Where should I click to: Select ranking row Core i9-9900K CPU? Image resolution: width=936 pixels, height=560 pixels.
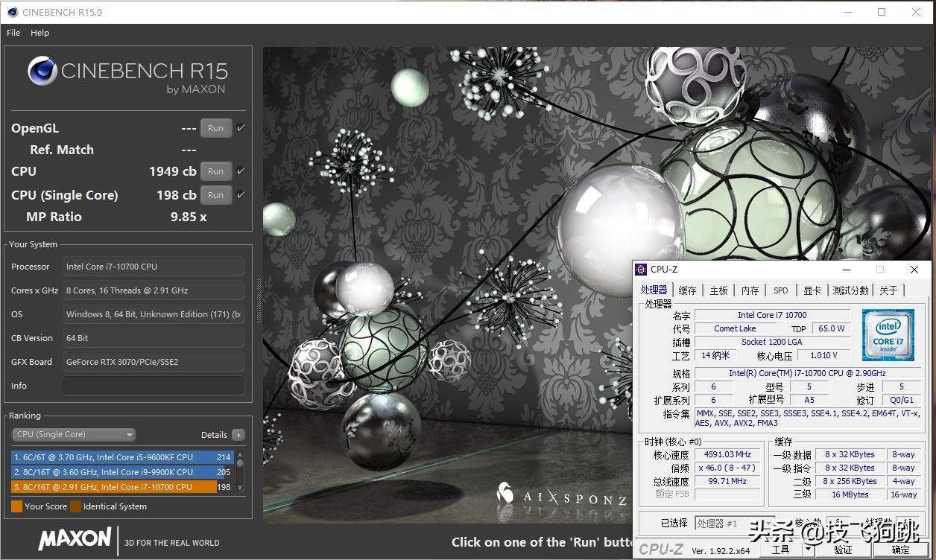pos(123,472)
